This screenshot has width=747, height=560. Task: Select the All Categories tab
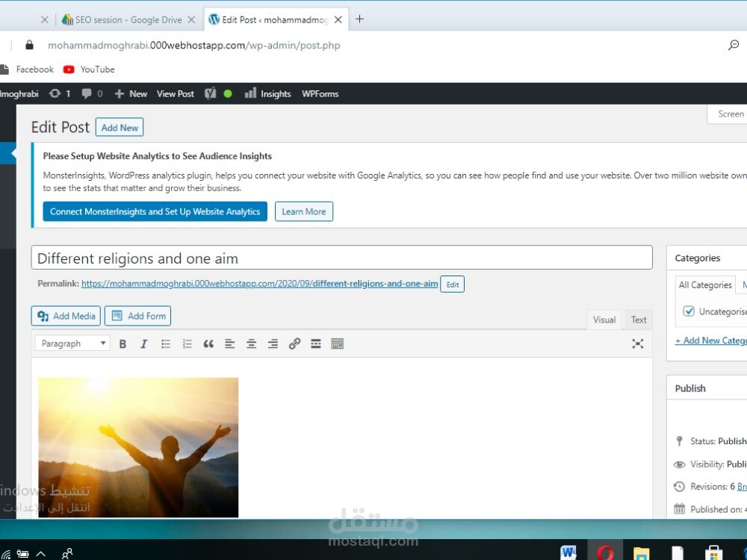(x=705, y=284)
